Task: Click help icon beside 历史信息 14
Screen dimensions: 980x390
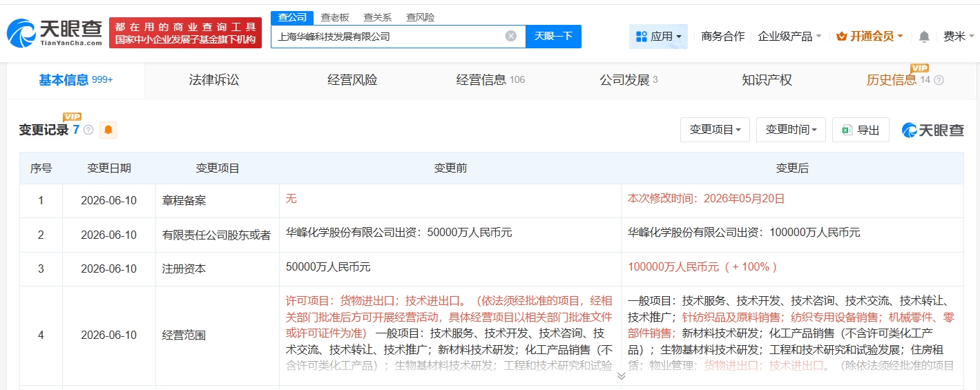Action: coord(939,80)
